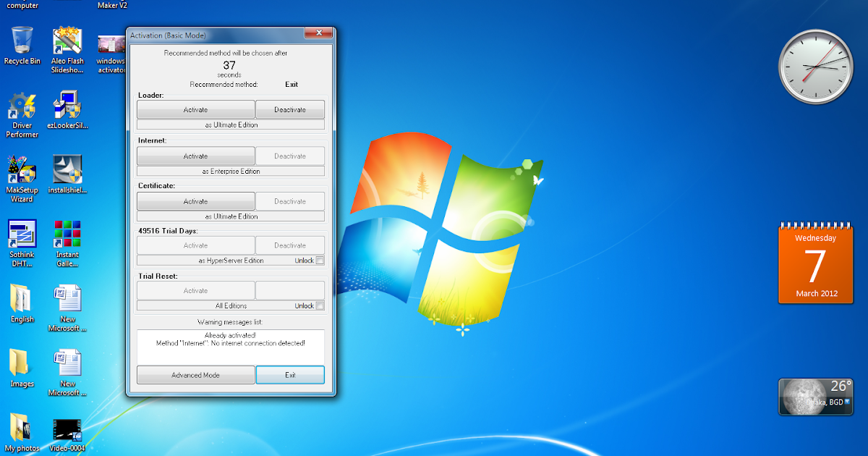The image size is (868, 456).
Task: Open the Sothink DHT shortcut
Action: tap(22, 243)
